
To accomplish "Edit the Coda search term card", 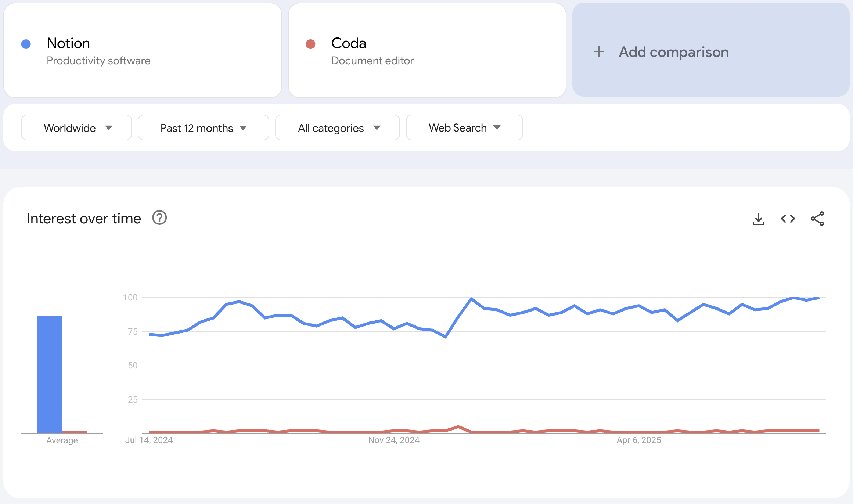I will [427, 50].
